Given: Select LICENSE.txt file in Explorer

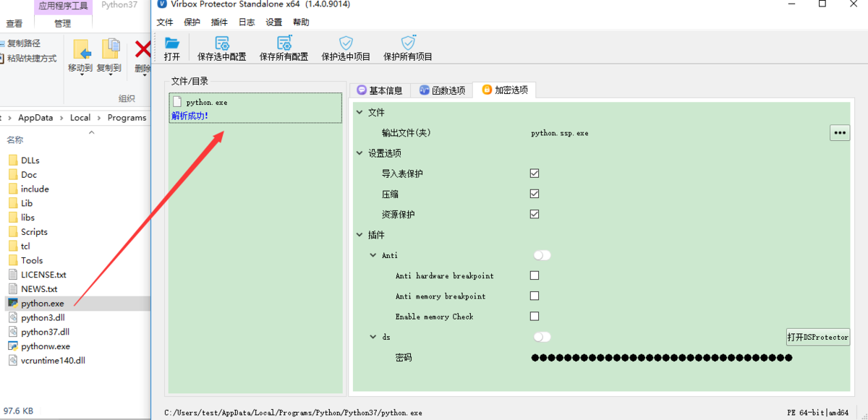Looking at the screenshot, I should tap(38, 275).
